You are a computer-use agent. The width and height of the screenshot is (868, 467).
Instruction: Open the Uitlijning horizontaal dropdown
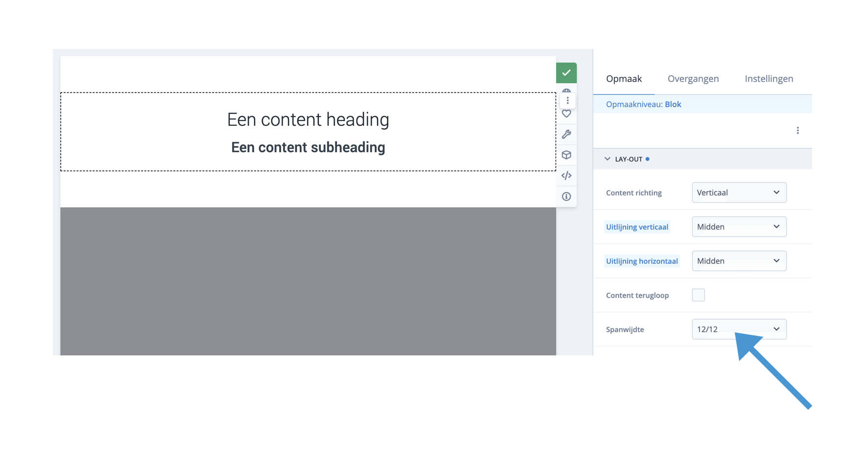[x=739, y=261]
